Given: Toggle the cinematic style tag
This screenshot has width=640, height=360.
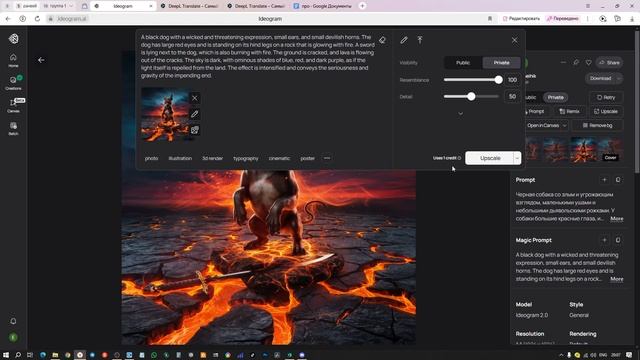Looking at the screenshot, I should pos(280,158).
